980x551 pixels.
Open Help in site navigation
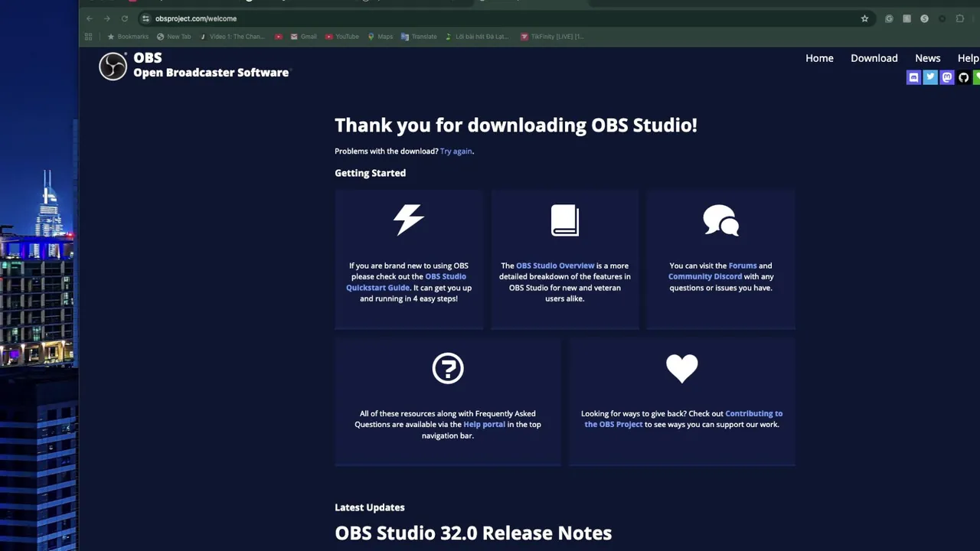tap(968, 58)
